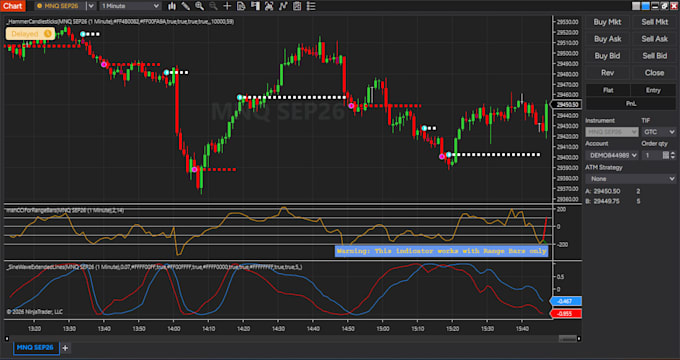Click the blue link color square
This screenshot has width=680, height=360.
(646, 6)
